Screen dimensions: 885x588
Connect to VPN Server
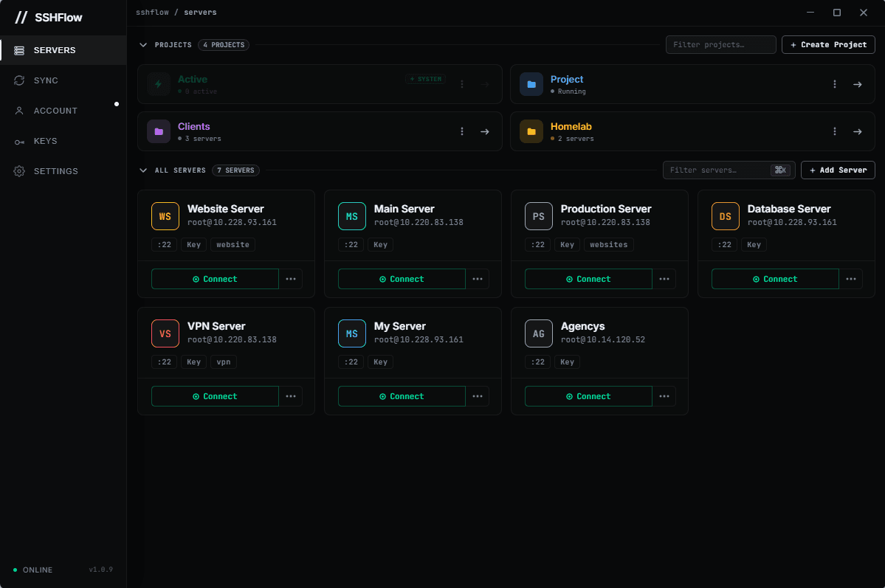[x=215, y=396]
